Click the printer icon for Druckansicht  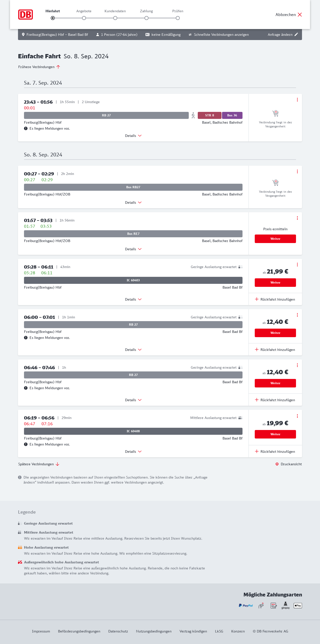point(277,464)
